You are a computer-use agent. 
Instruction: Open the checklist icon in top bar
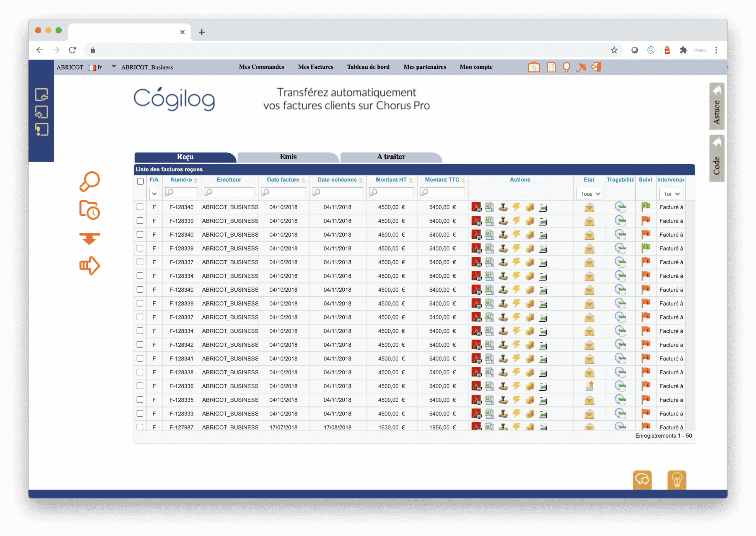click(x=551, y=67)
